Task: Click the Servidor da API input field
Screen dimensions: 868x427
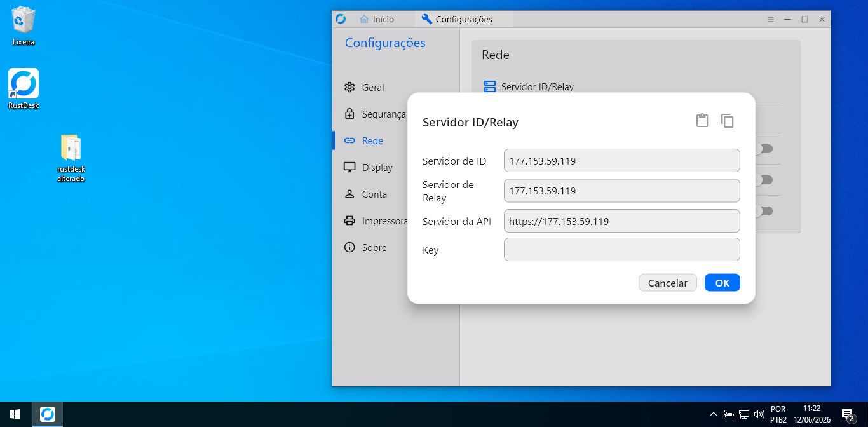Action: pos(622,221)
